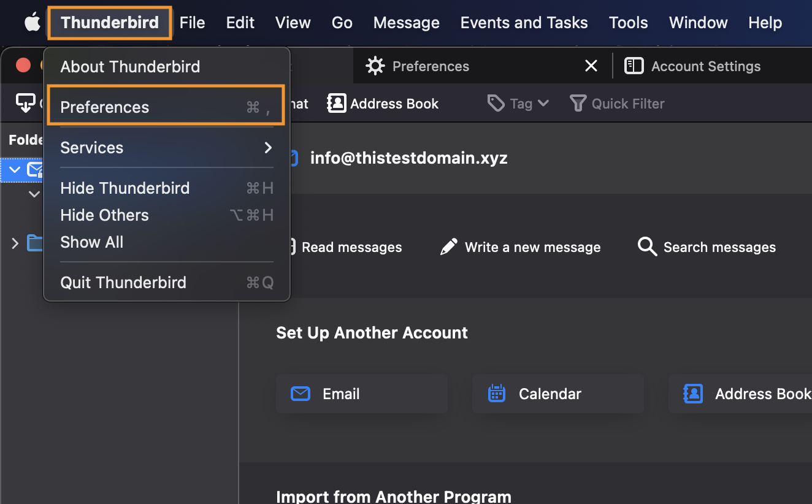
Task: Click the Import from Another Program heading
Action: click(394, 496)
